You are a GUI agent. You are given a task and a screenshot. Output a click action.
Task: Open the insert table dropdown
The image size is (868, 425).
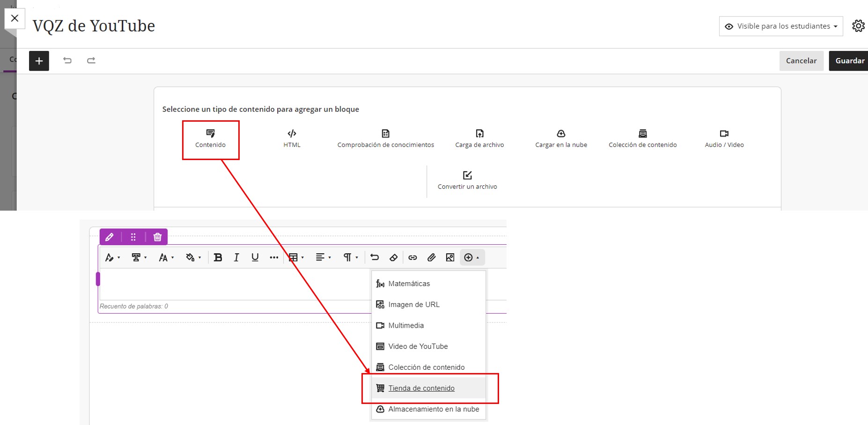[296, 257]
